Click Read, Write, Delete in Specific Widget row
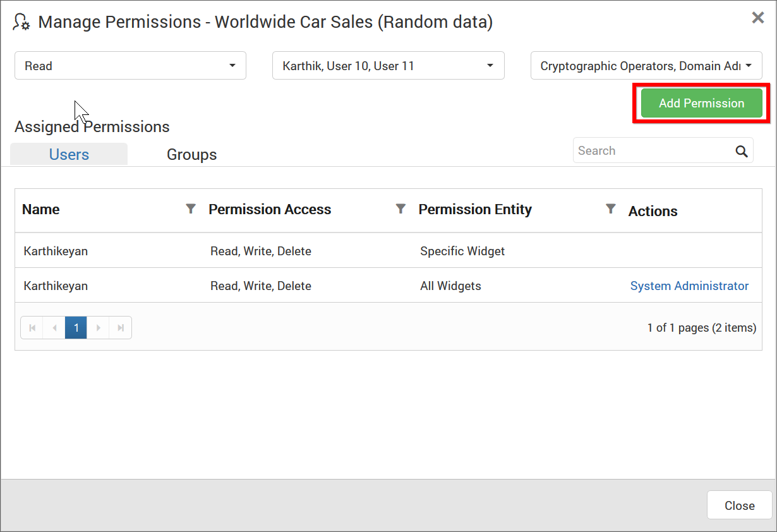Screen dimensions: 777x532 [261, 251]
